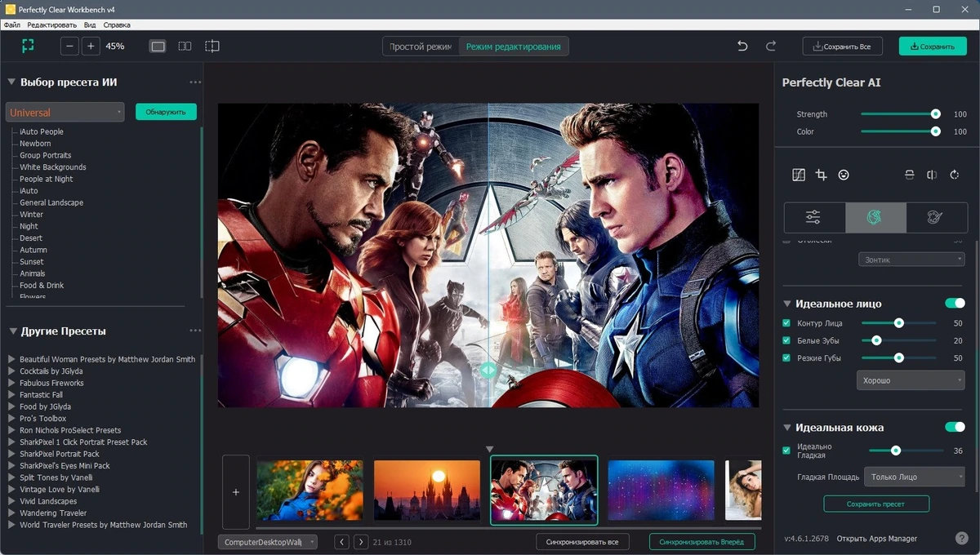
Task: Select the woman with orange flowers thumbnail
Action: tap(310, 490)
